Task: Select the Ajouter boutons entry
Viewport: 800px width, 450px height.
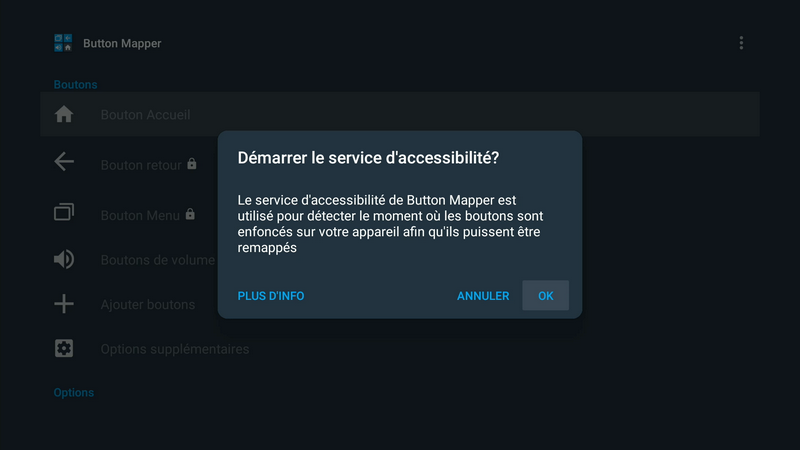Action: tap(148, 304)
